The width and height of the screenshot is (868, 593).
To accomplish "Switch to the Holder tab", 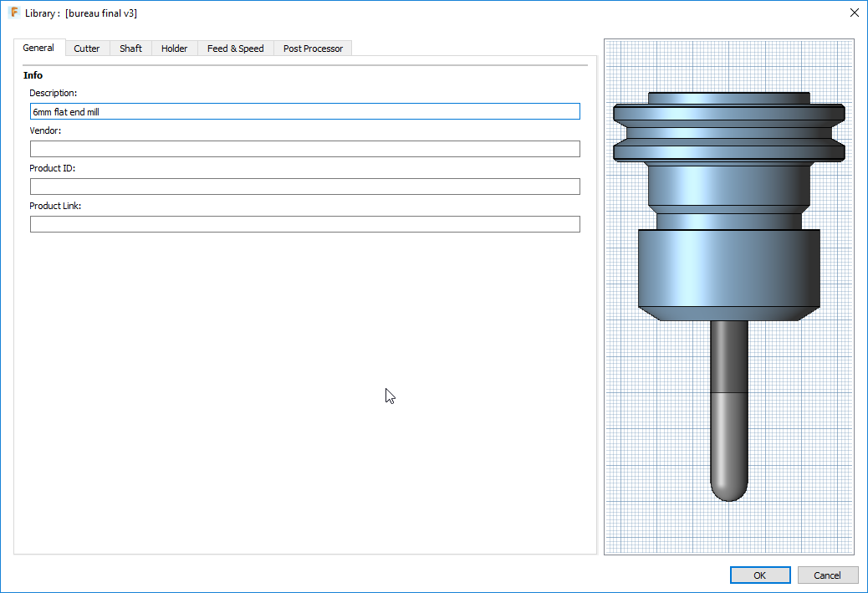I will tap(175, 49).
